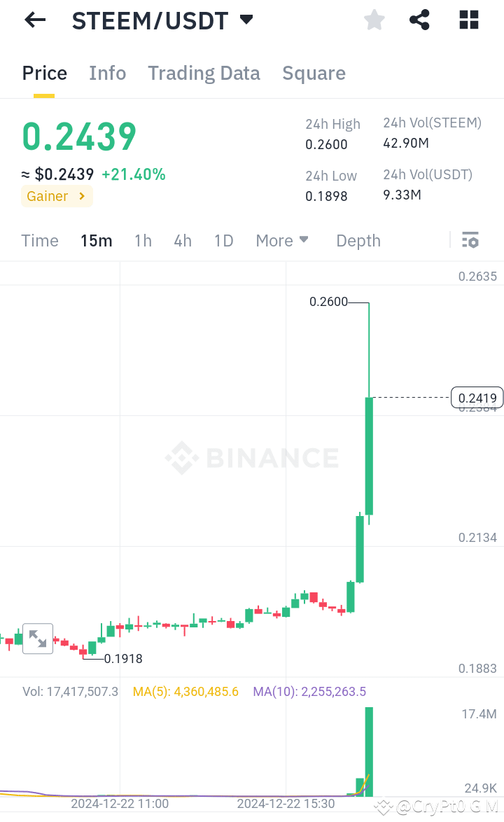Open chart display settings icon beside Depth
Image resolution: width=504 pixels, height=822 pixels.
coord(470,240)
